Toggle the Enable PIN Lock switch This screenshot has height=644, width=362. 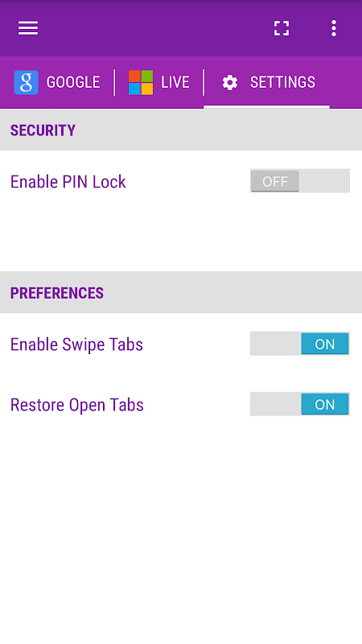(300, 180)
